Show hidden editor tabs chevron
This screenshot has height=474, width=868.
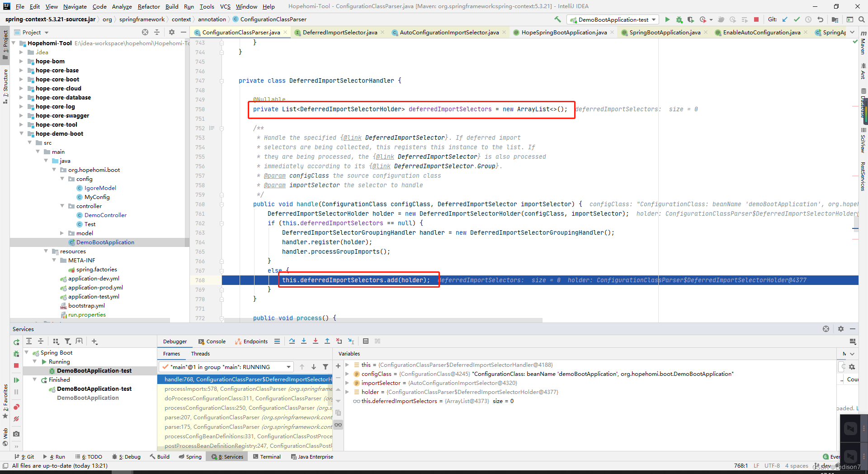[x=852, y=32]
